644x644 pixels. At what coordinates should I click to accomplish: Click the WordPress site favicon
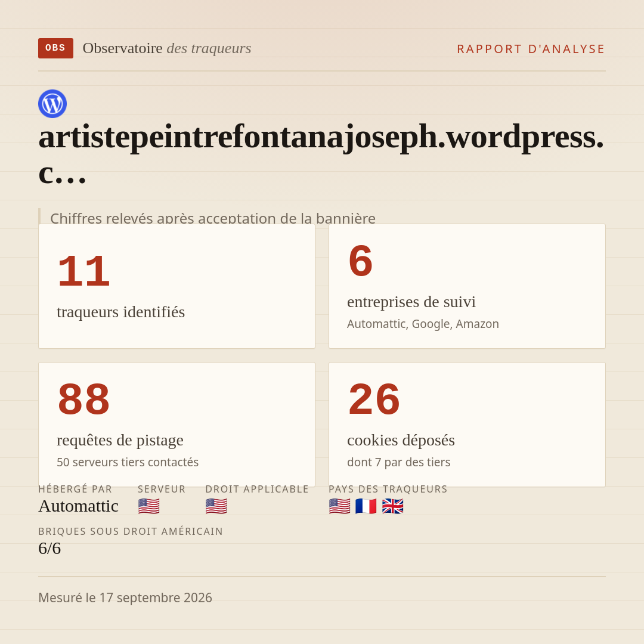coord(52,104)
